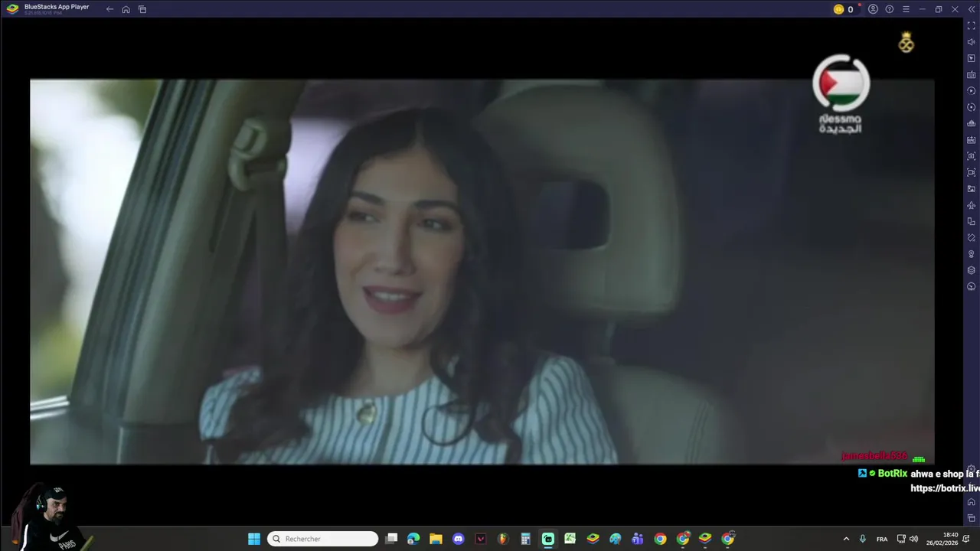Viewport: 980px width, 551px height.
Task: Take a screenshot with sidebar camera icon
Action: [x=971, y=156]
